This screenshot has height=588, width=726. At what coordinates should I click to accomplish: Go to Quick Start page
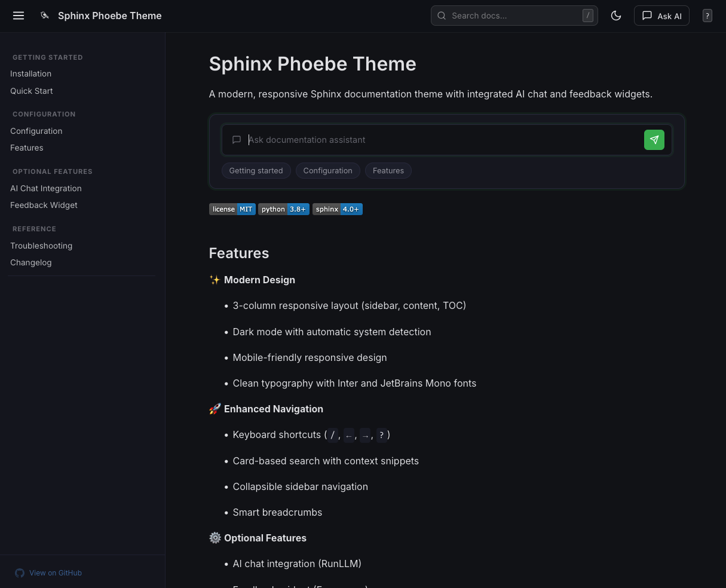pos(32,91)
